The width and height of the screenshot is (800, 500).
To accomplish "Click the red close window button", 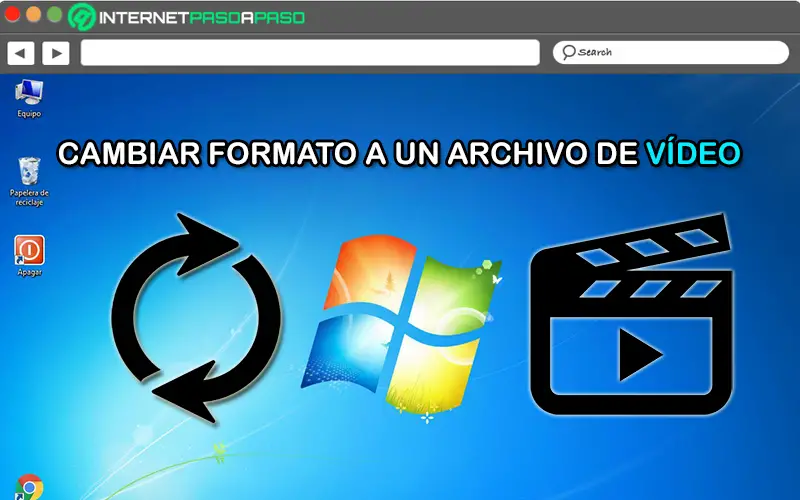I will click(x=12, y=14).
